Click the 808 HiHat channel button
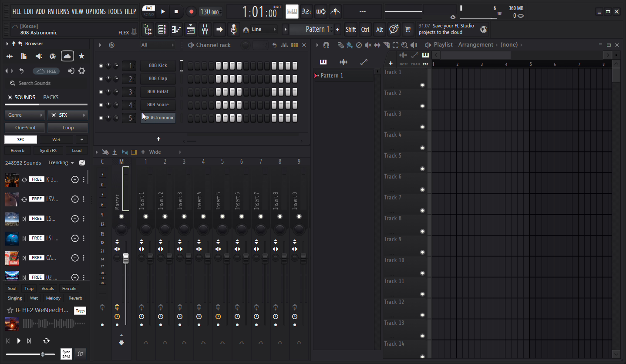626x364 pixels. coord(158,92)
